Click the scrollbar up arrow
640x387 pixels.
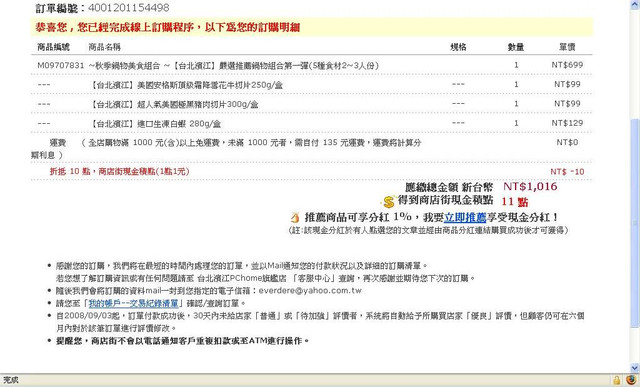(635, 4)
